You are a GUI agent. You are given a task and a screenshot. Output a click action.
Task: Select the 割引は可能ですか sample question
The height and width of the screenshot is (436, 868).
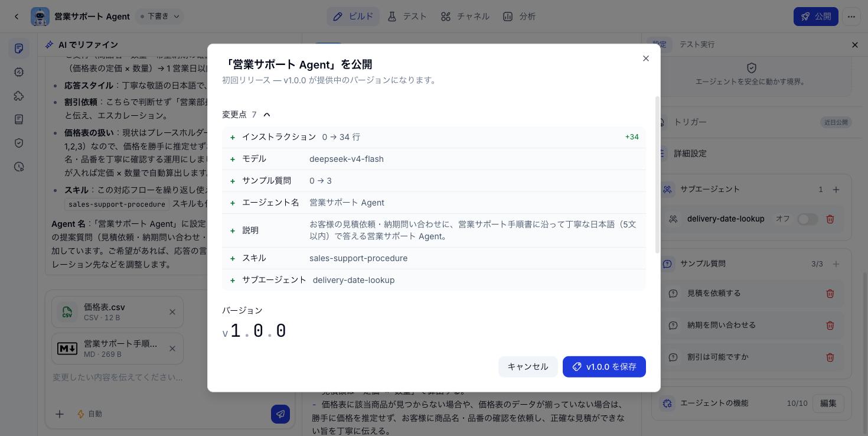click(x=717, y=357)
